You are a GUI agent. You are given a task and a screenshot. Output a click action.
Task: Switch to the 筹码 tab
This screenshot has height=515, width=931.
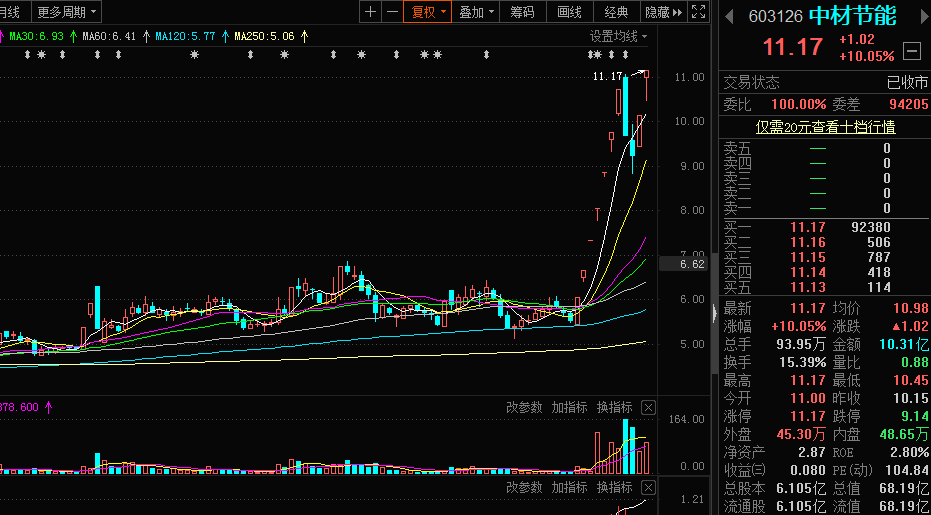(521, 12)
